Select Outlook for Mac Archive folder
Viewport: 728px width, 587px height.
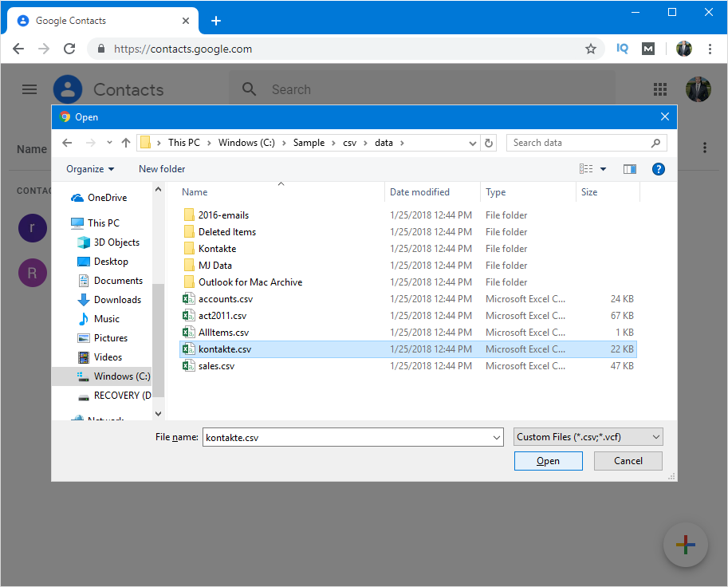[x=408, y=282]
